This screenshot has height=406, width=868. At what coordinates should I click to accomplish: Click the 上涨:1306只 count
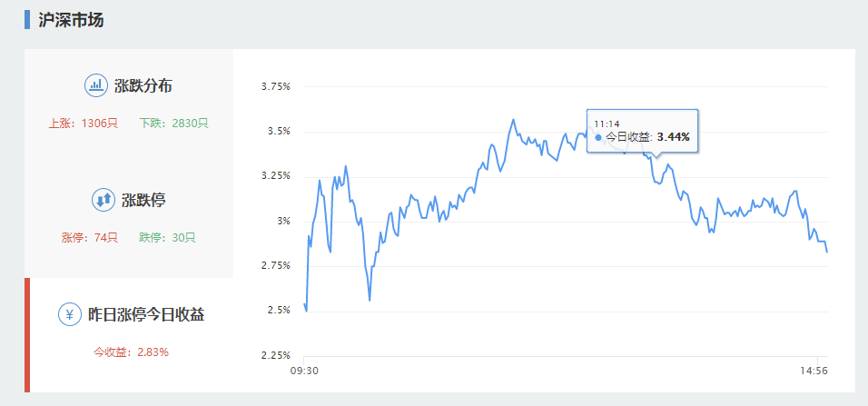tap(84, 123)
